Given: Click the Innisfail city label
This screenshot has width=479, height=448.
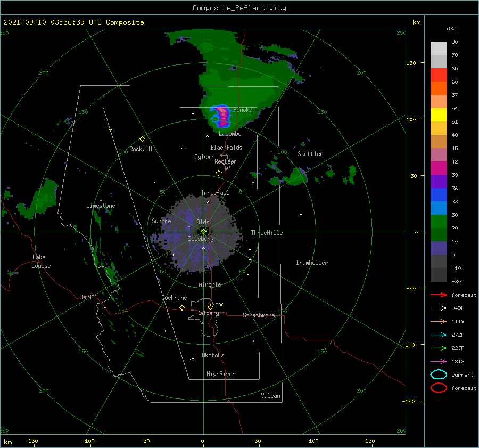Looking at the screenshot, I should pos(215,193).
